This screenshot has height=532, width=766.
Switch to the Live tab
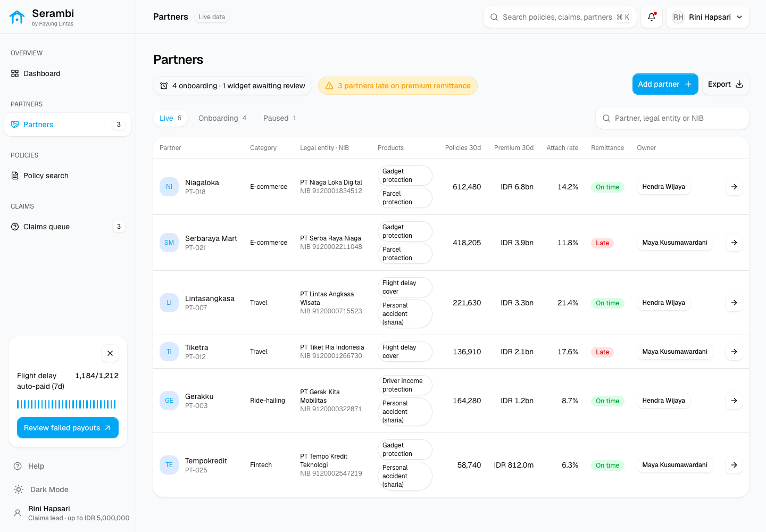point(170,118)
